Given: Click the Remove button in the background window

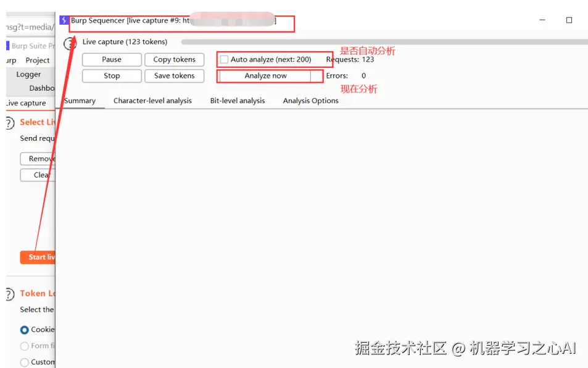Looking at the screenshot, I should [x=38, y=159].
